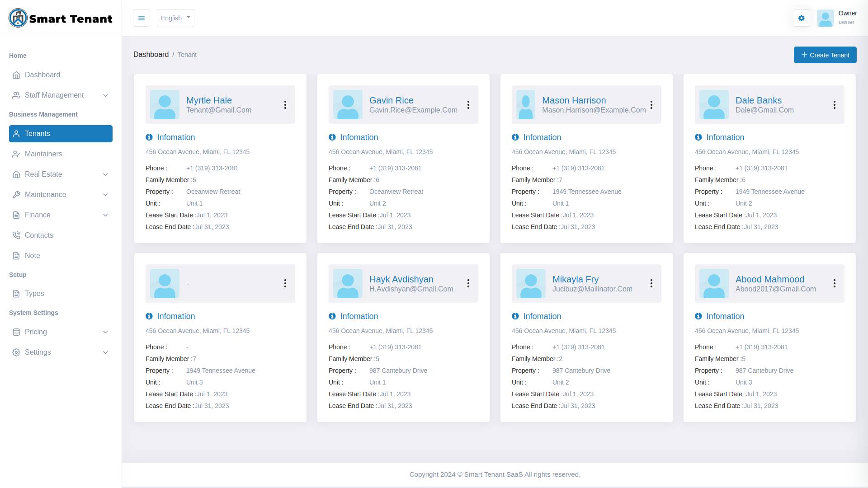The image size is (868, 488).
Task: Open the Maintainers section via its icon
Action: click(x=16, y=154)
